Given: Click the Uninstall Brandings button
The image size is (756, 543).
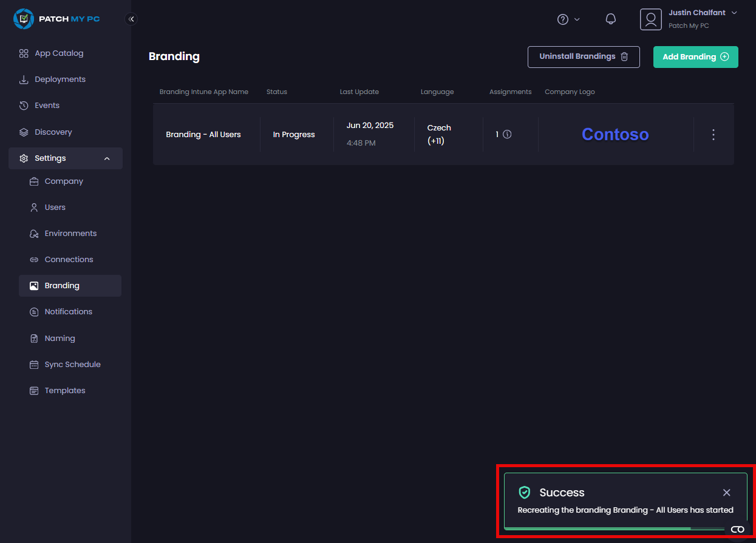Looking at the screenshot, I should pos(583,56).
